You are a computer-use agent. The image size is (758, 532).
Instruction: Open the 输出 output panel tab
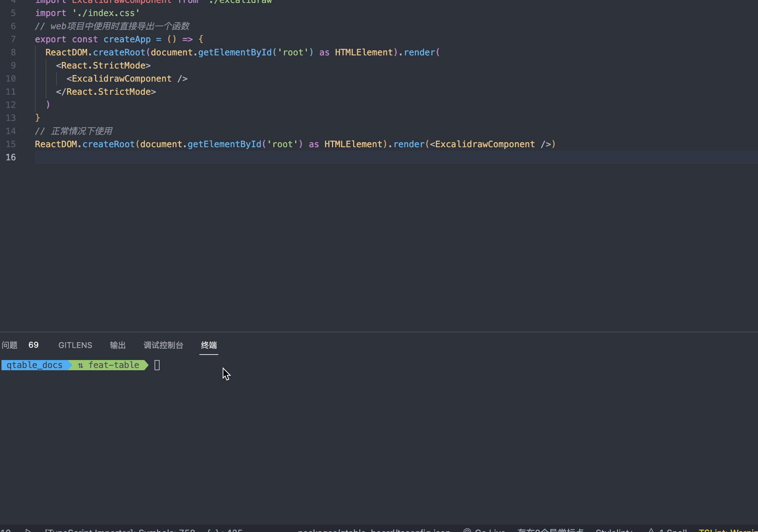117,345
